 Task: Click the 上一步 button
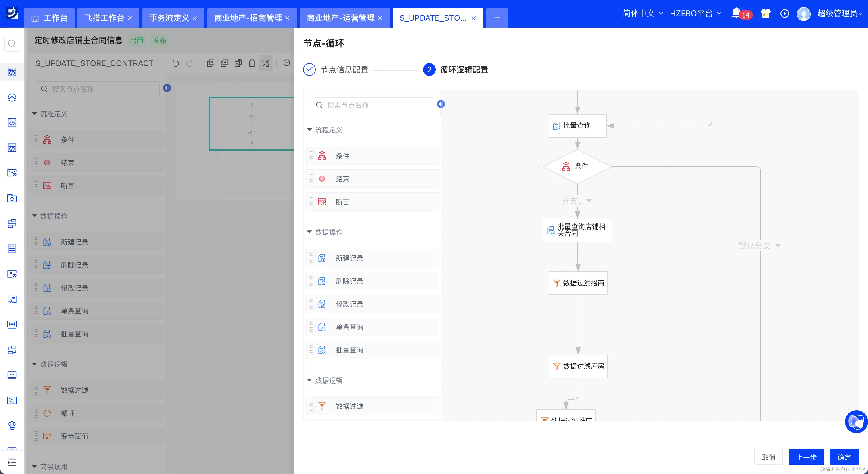[x=806, y=457]
